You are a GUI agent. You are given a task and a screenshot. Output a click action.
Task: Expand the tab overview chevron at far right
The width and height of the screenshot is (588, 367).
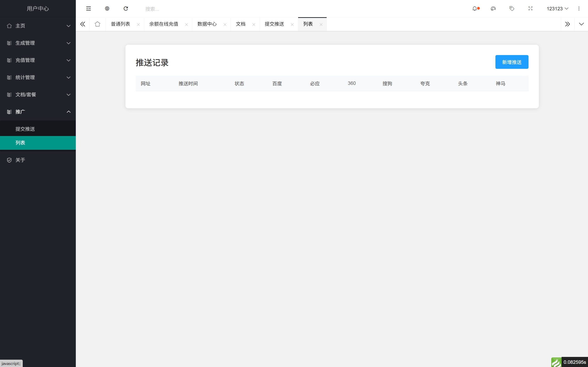581,24
